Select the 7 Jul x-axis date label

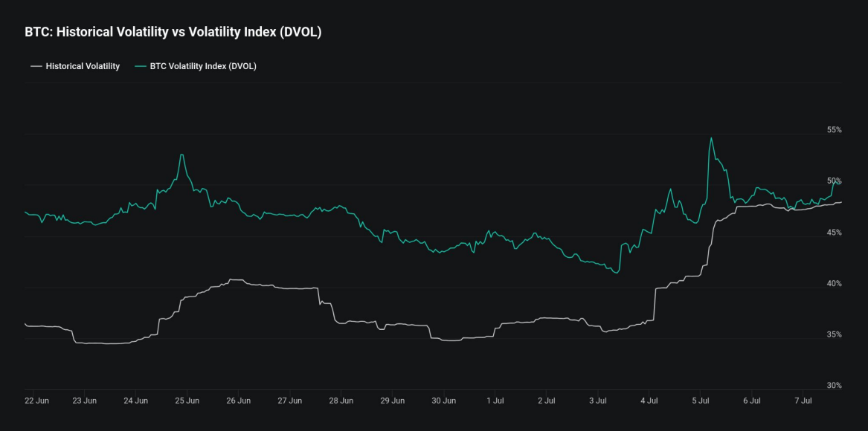tap(803, 401)
